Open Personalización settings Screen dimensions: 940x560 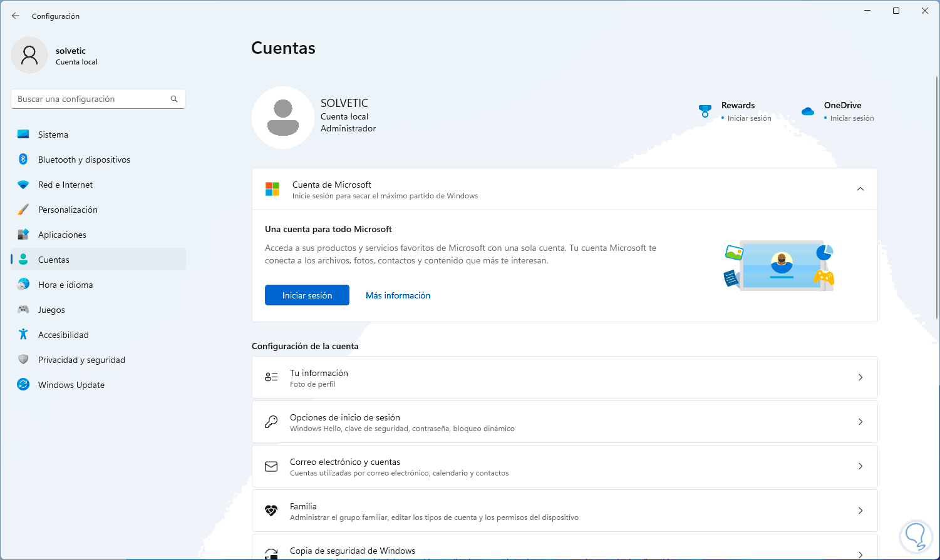[98, 210]
